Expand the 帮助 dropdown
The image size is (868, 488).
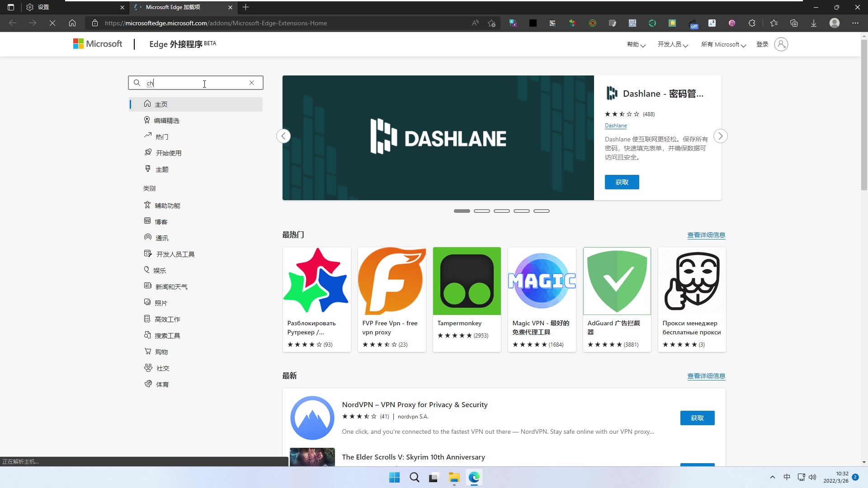(x=636, y=44)
